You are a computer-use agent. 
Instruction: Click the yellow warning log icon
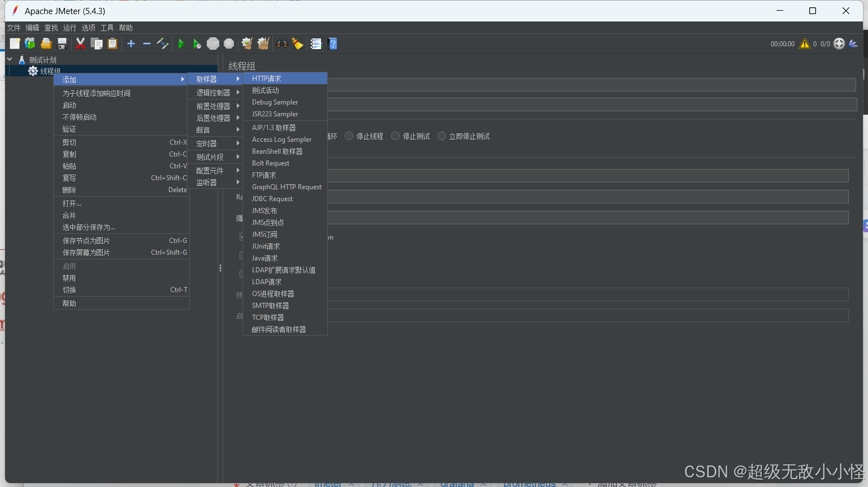click(x=805, y=44)
